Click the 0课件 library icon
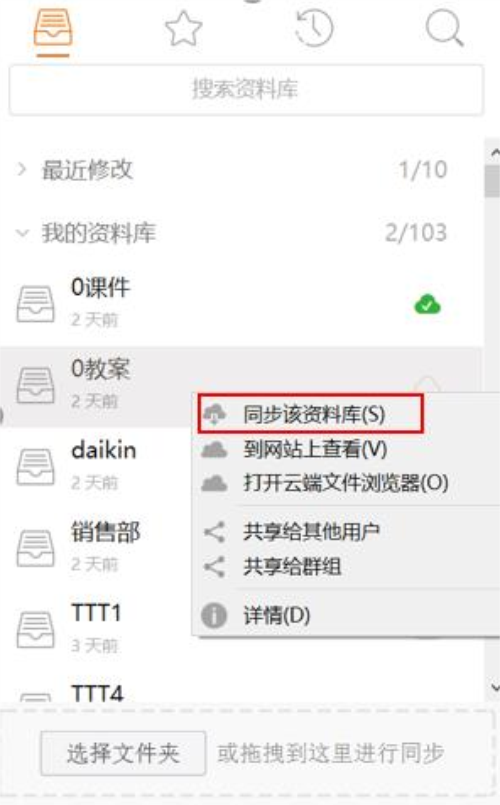The width and height of the screenshot is (500, 805). tap(35, 303)
